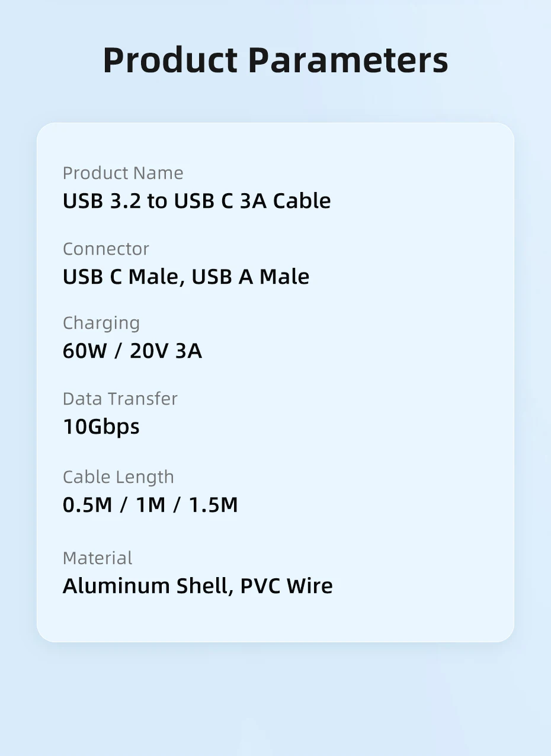Select the 10Gbps transfer speed value
This screenshot has width=551, height=756.
(101, 427)
